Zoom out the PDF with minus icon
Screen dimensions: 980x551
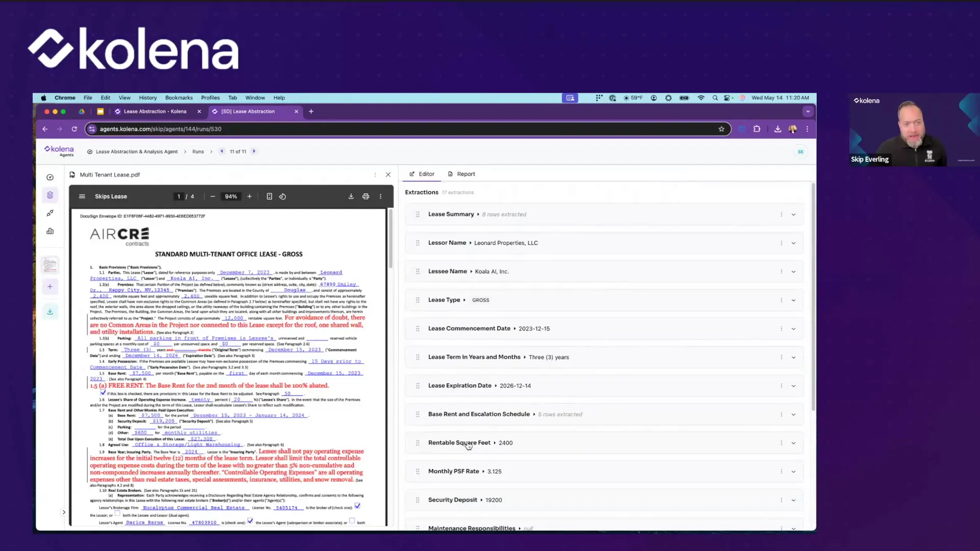pos(213,196)
